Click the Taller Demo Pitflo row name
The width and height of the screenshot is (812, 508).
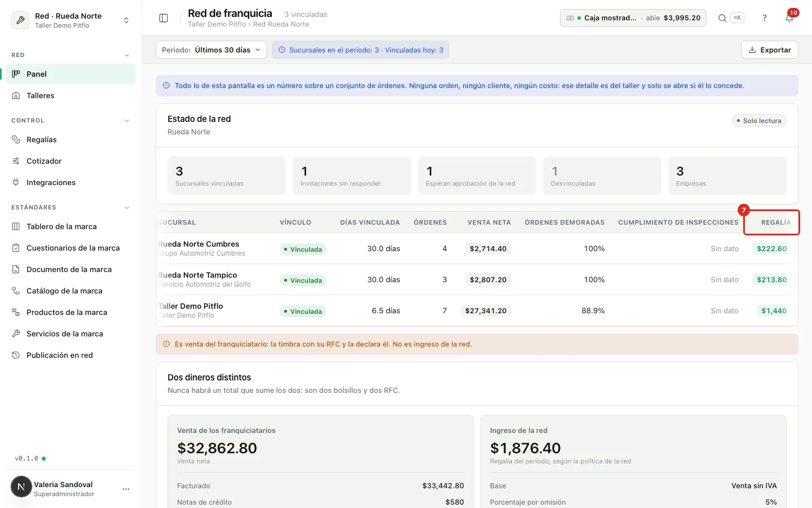point(191,306)
